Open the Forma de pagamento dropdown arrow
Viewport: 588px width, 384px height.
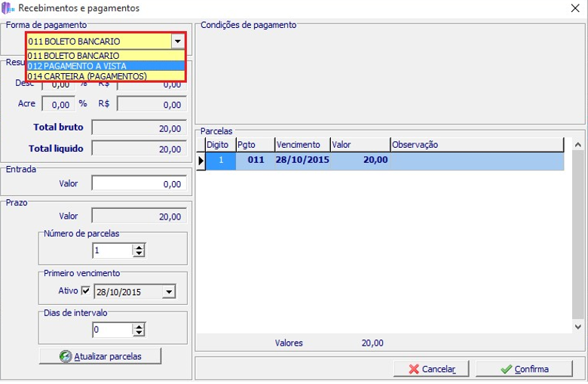tap(178, 41)
